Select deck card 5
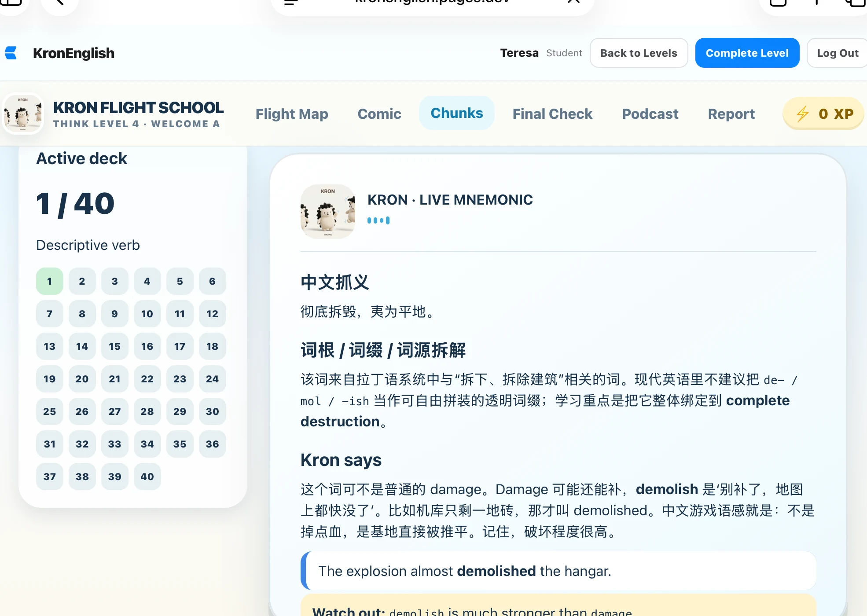Image resolution: width=867 pixels, height=616 pixels. [x=180, y=281]
